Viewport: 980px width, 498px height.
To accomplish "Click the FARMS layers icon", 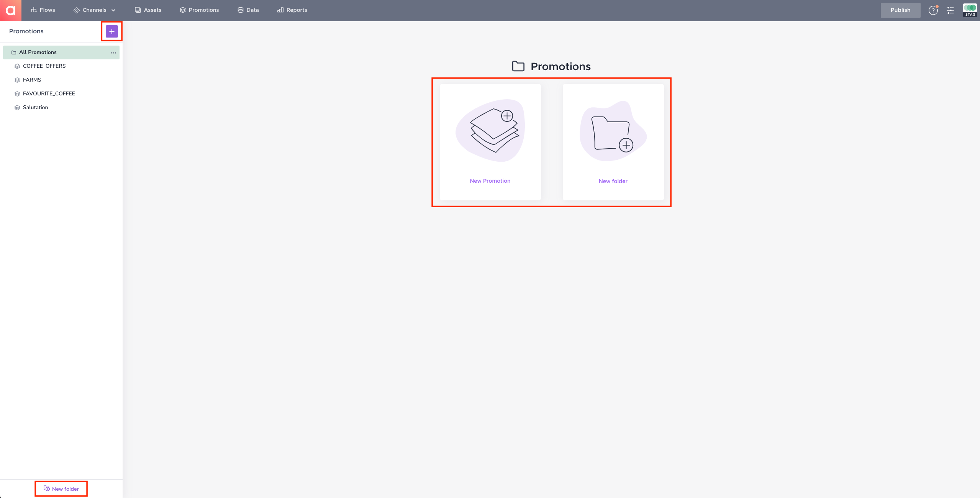I will point(17,80).
